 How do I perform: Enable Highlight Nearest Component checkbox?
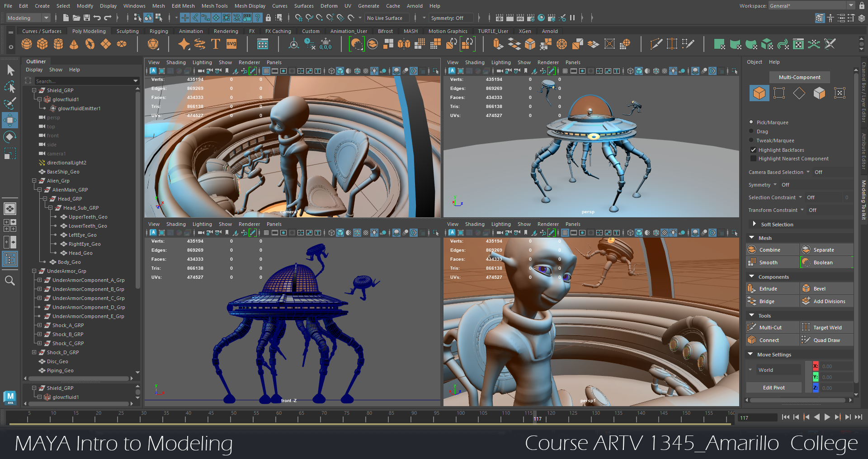753,159
